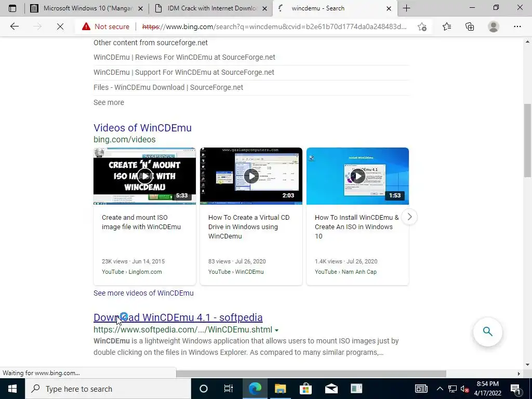532x399 pixels.
Task: Click the address bar URL
Action: pyautogui.click(x=274, y=26)
